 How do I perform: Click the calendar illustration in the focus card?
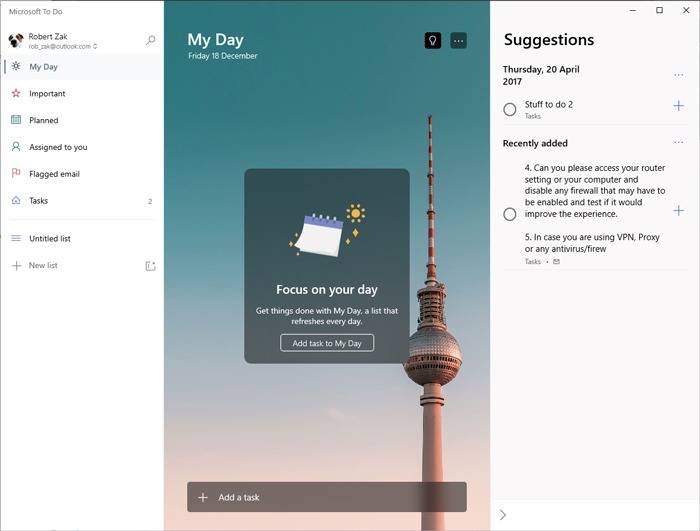[x=327, y=230]
